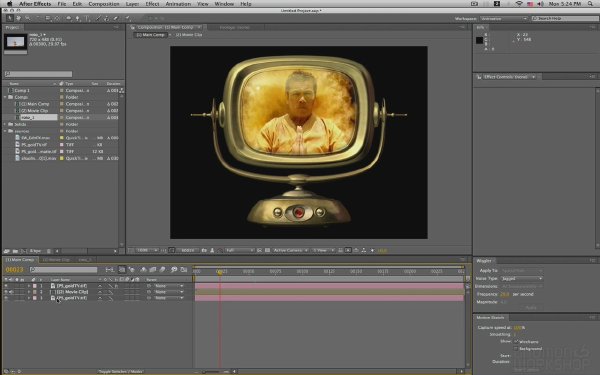Select the Zoom magnifier tool

[28, 18]
